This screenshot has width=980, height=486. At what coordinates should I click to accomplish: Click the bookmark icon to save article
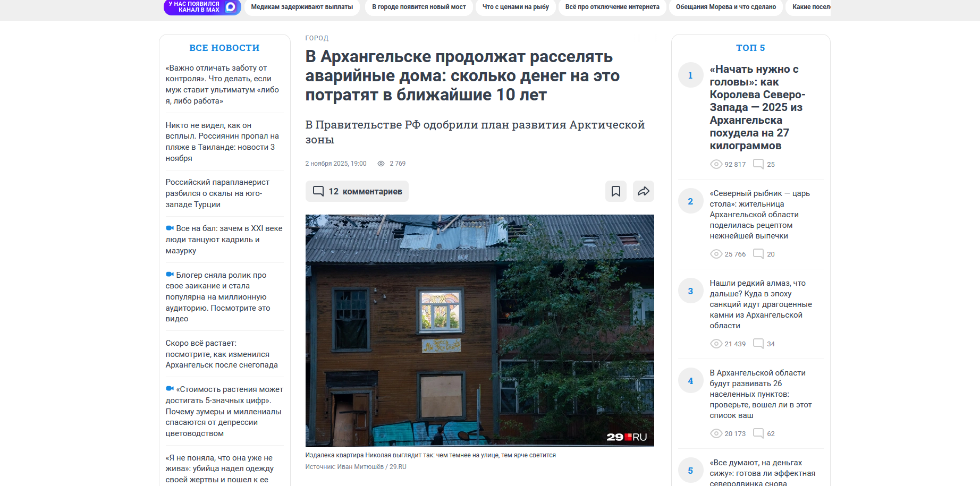615,191
